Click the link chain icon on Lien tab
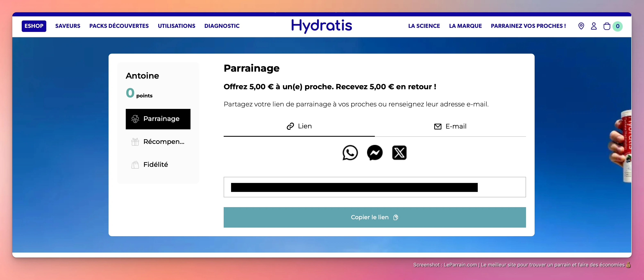Image resolution: width=644 pixels, height=280 pixels. pos(290,126)
